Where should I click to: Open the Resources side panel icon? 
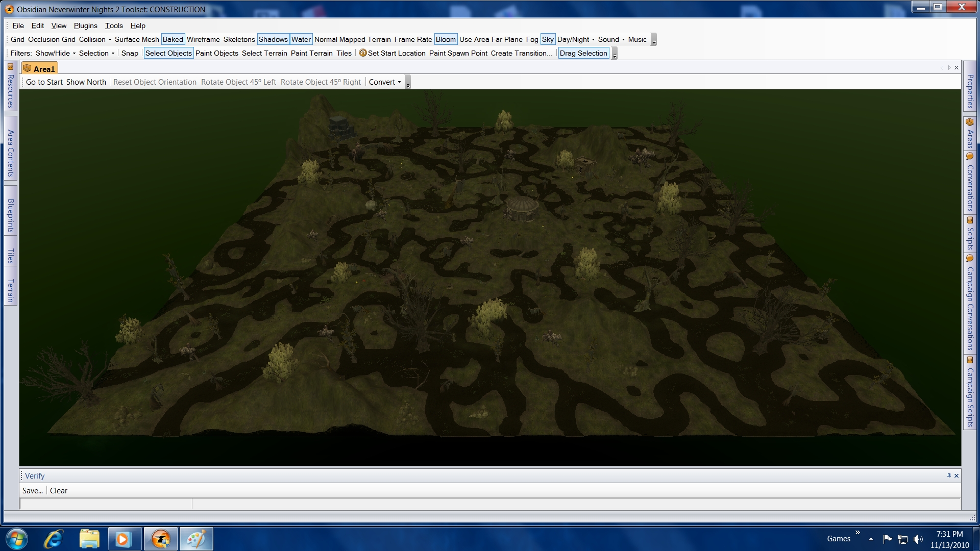pyautogui.click(x=10, y=67)
